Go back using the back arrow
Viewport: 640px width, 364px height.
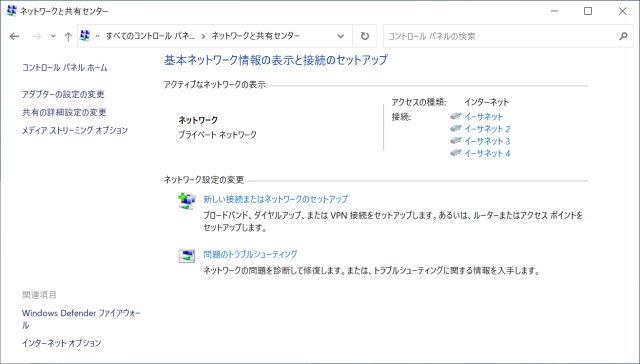[15, 36]
